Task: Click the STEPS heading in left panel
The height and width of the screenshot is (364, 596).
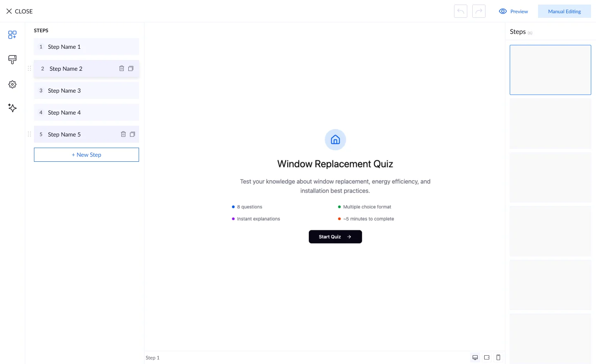Action: pyautogui.click(x=41, y=31)
